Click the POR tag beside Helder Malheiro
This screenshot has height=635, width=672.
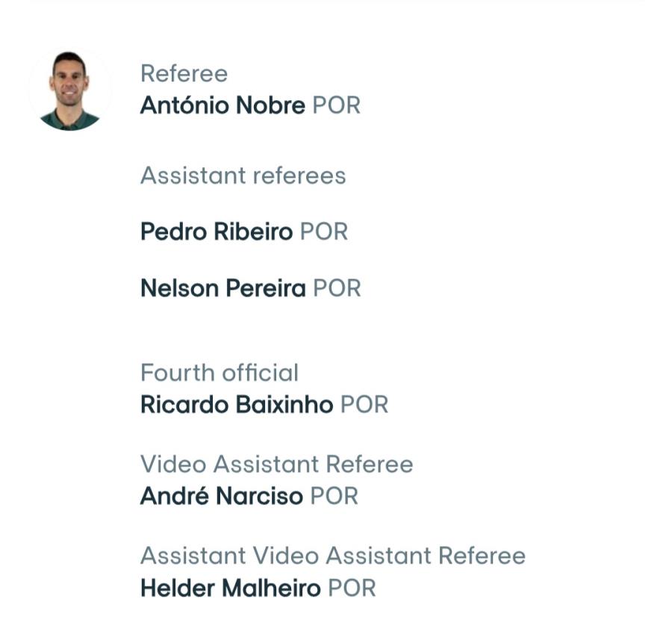tap(352, 587)
